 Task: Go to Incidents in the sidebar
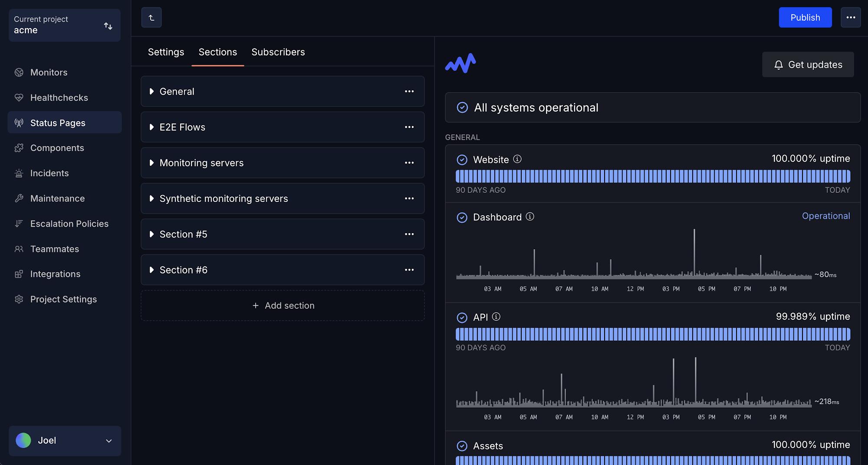49,173
